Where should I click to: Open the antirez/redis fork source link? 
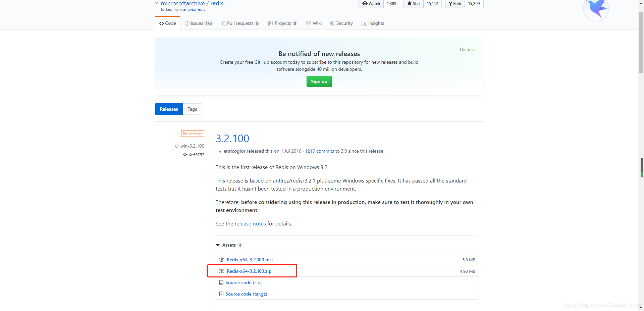point(194,9)
